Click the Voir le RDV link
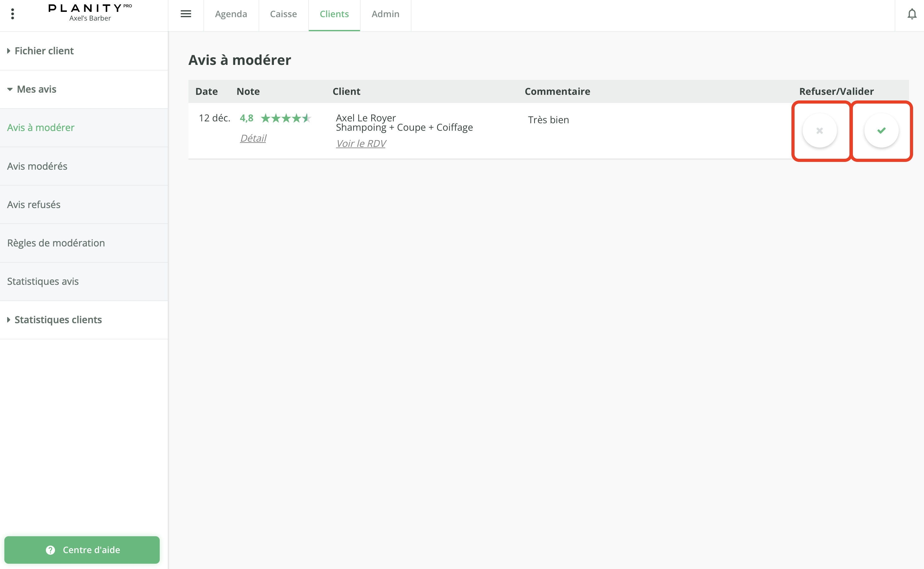 [x=360, y=143]
